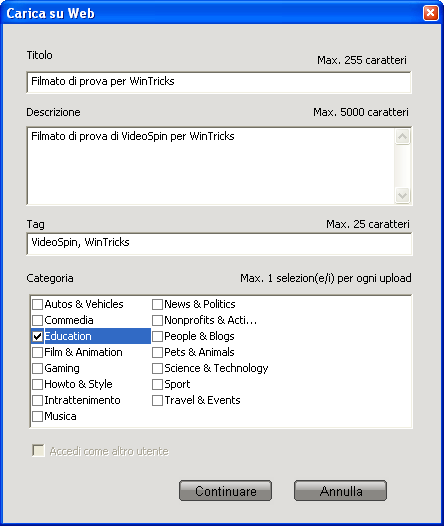Screen dimensions: 444x526
Task: Focus the Descrizione text area
Action: coord(211,166)
